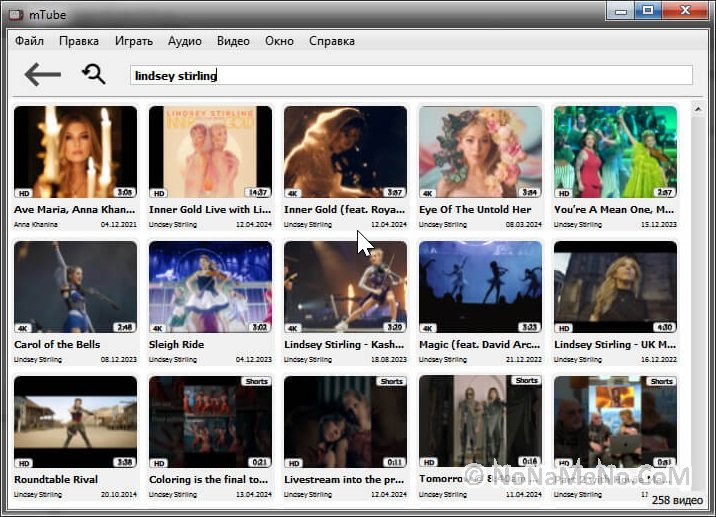Click the lindsey stirling search field

point(410,75)
